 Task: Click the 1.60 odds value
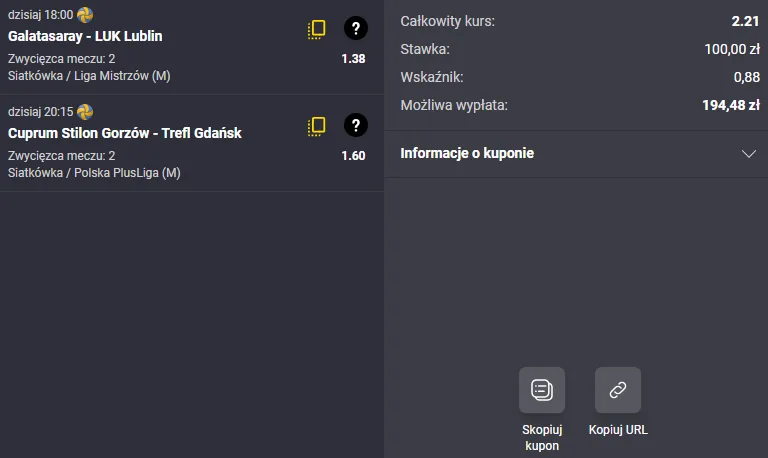(353, 156)
